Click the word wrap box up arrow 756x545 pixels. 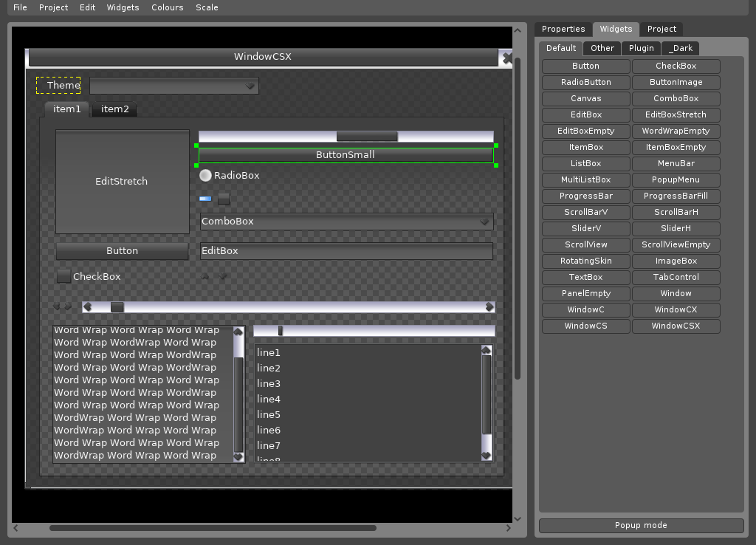238,332
